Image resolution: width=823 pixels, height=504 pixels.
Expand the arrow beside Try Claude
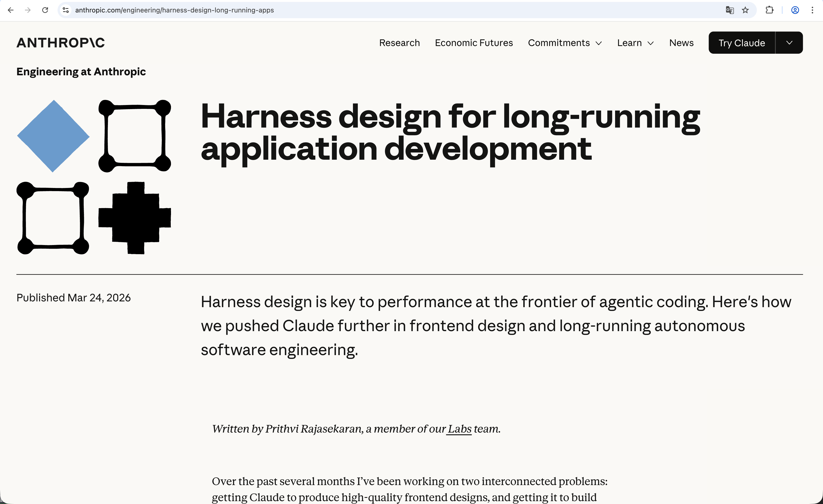point(789,43)
